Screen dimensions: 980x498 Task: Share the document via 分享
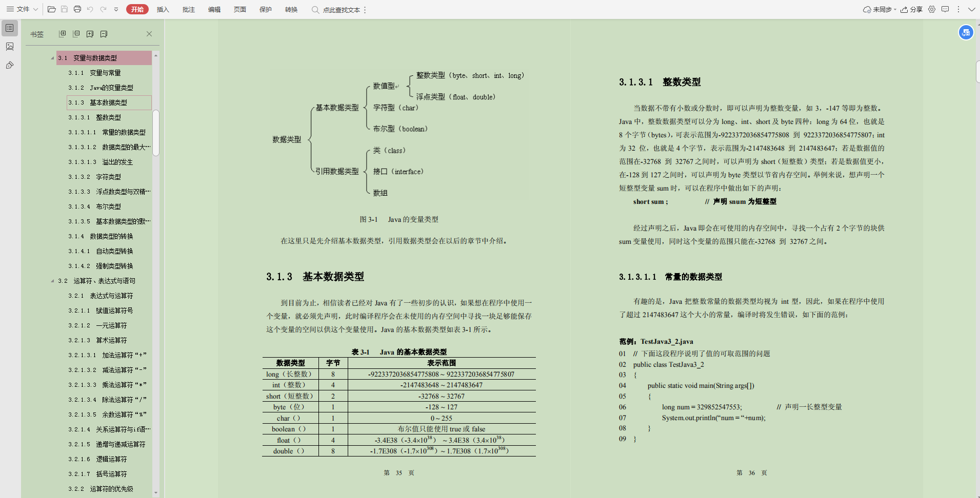point(912,9)
